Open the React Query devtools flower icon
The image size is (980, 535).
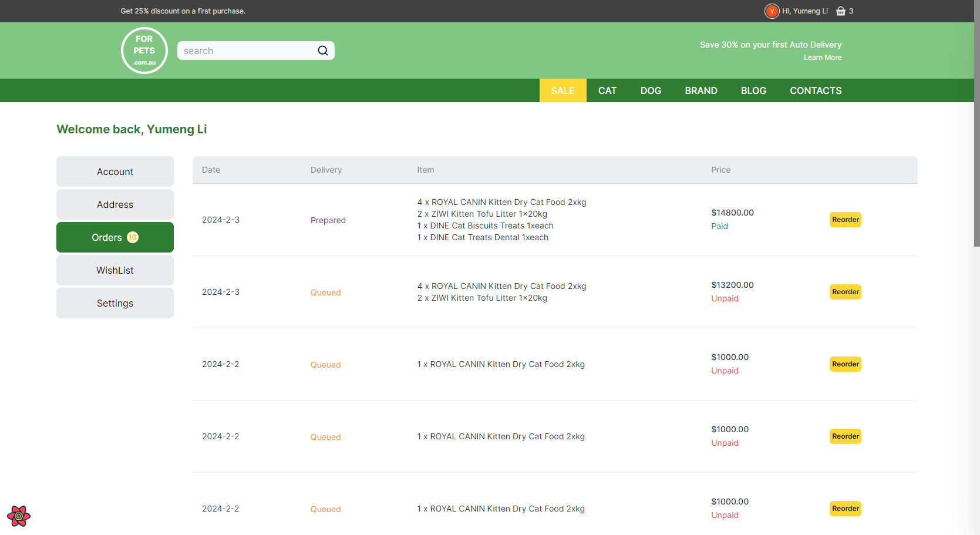(x=19, y=516)
